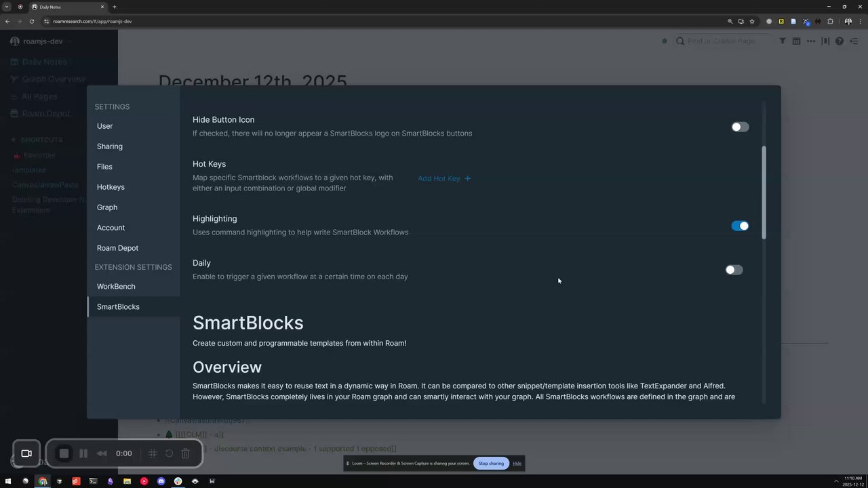Restart the Loom recording
868x488 pixels.
pyautogui.click(x=169, y=453)
